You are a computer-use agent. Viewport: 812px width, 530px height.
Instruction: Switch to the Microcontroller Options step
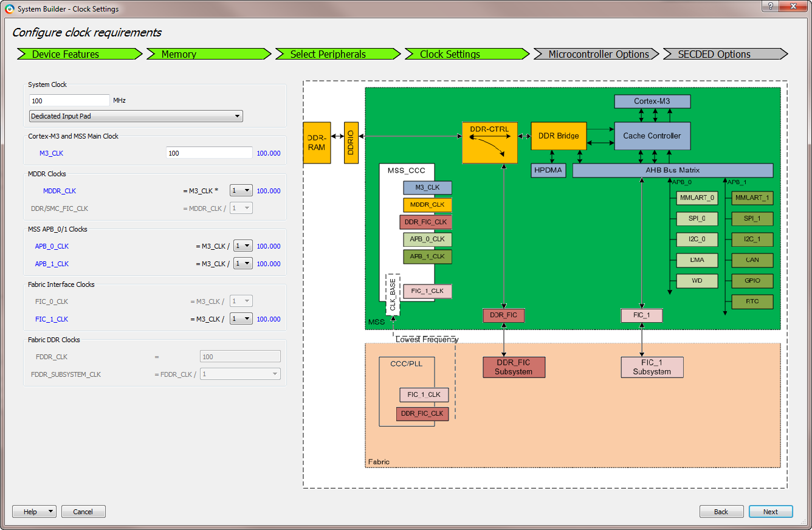[x=597, y=54]
